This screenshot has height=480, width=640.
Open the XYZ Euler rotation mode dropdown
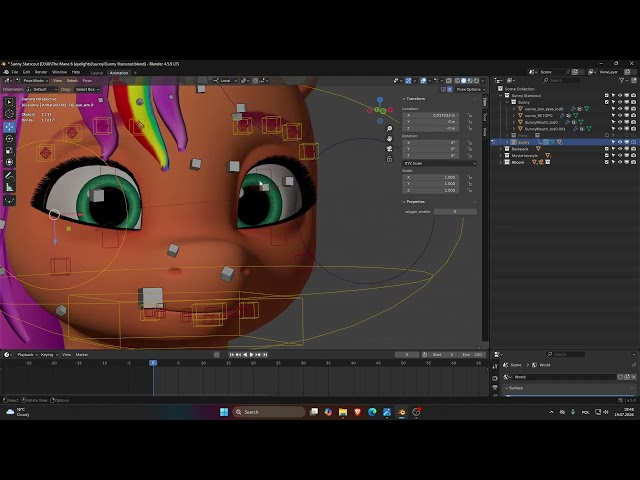click(x=439, y=163)
